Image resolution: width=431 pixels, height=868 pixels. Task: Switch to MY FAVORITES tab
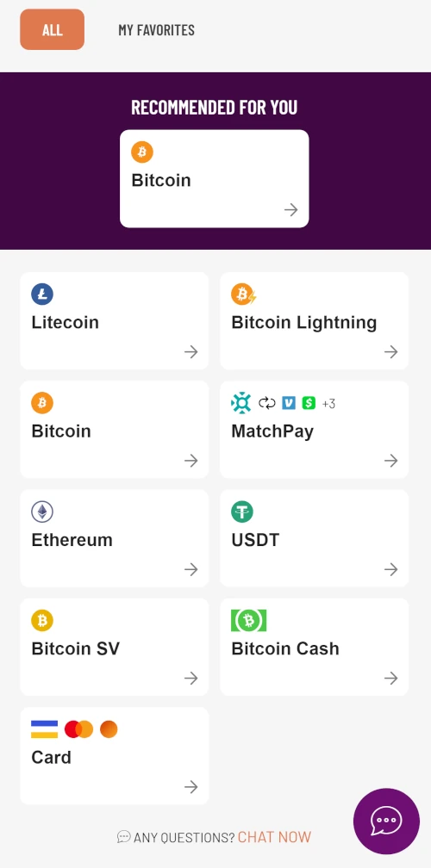156,30
